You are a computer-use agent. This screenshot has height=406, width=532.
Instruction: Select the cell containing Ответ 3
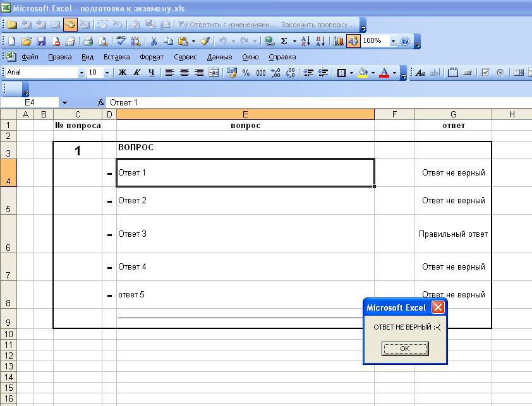pos(245,234)
